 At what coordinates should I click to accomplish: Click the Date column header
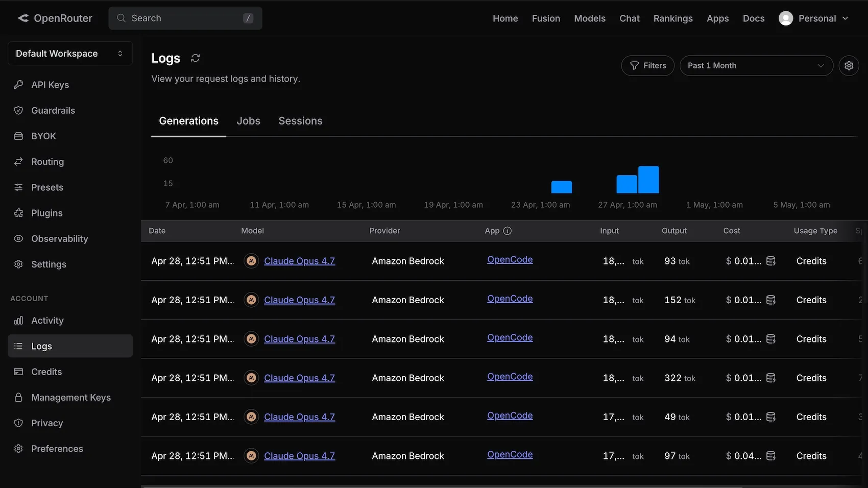click(157, 231)
